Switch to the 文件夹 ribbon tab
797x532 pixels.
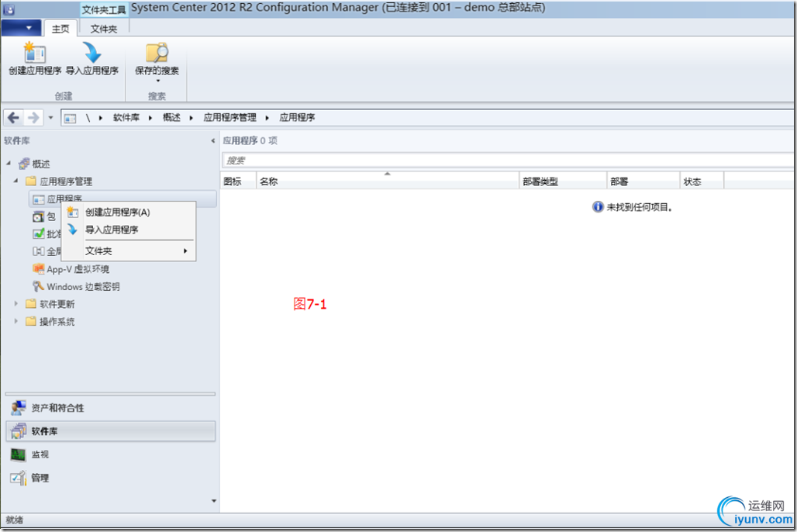[x=104, y=29]
